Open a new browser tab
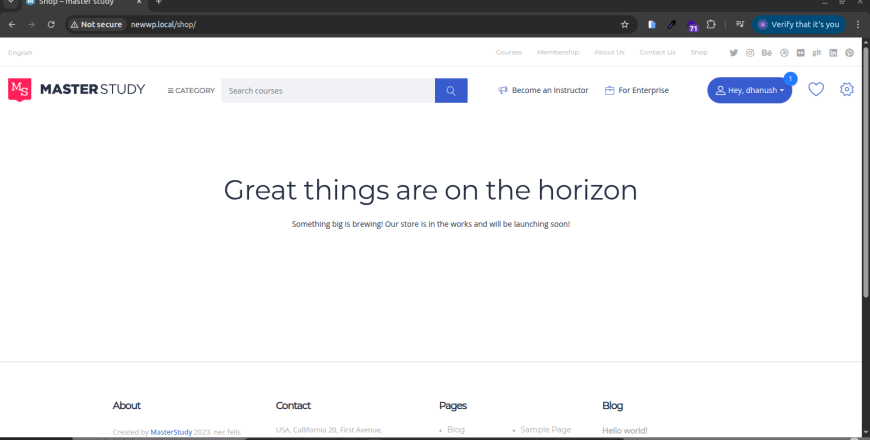 [x=159, y=2]
